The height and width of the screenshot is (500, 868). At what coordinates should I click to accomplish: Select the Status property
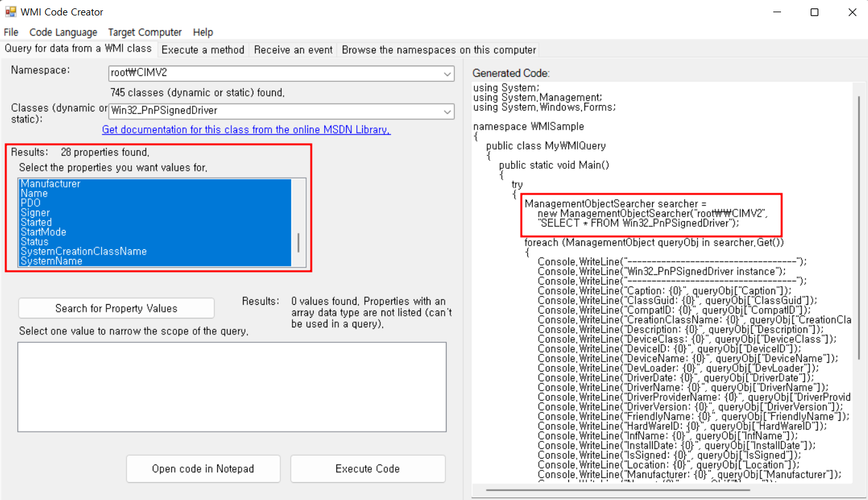tap(155, 242)
